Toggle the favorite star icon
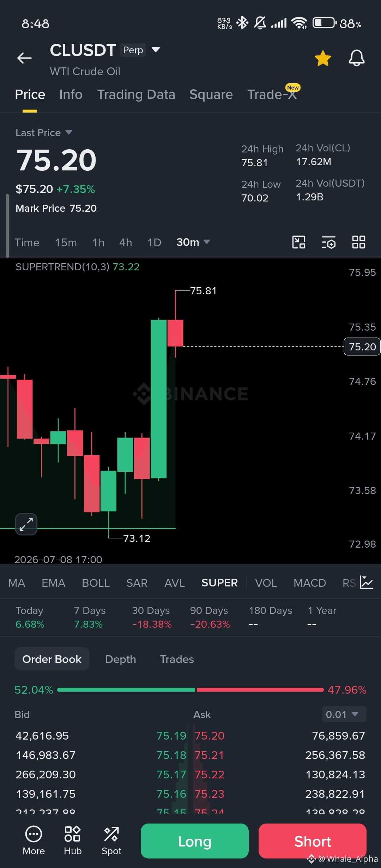Image resolution: width=381 pixels, height=868 pixels. coord(323,58)
